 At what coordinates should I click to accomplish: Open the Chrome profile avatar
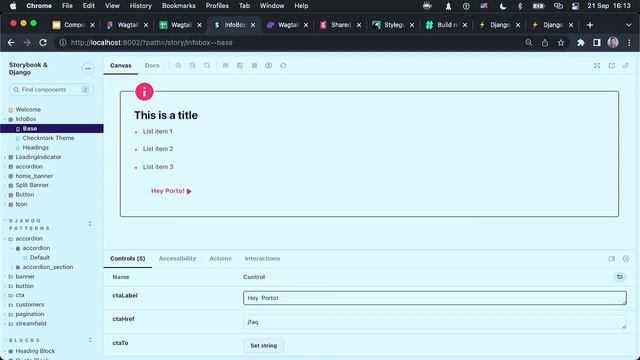tap(613, 42)
